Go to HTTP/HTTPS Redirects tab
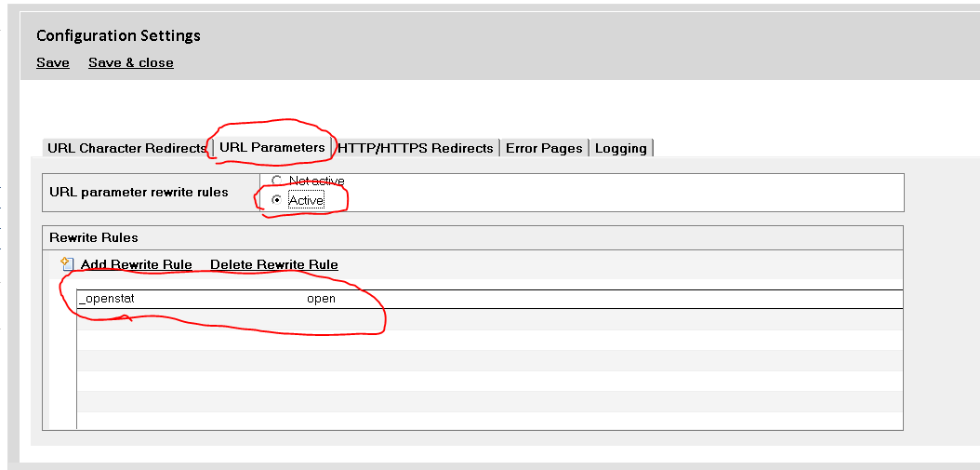 [x=416, y=148]
